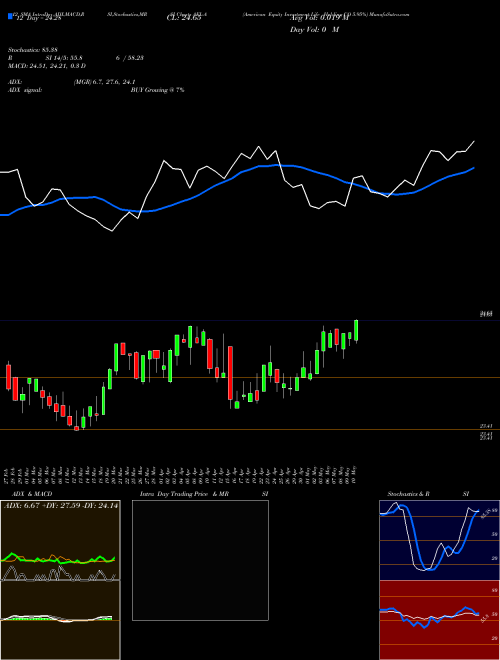
Task: Click the '12 Day = 24.28' legend text
Action: coord(38,18)
